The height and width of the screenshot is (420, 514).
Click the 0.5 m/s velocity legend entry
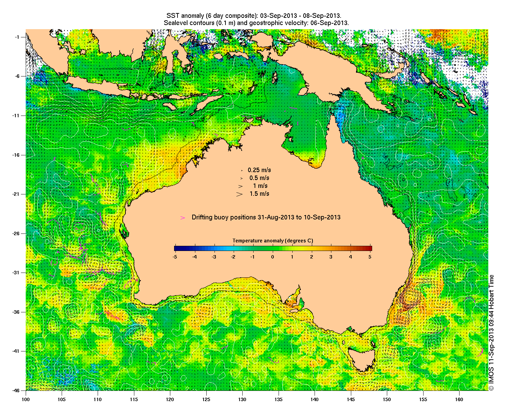tap(259, 178)
